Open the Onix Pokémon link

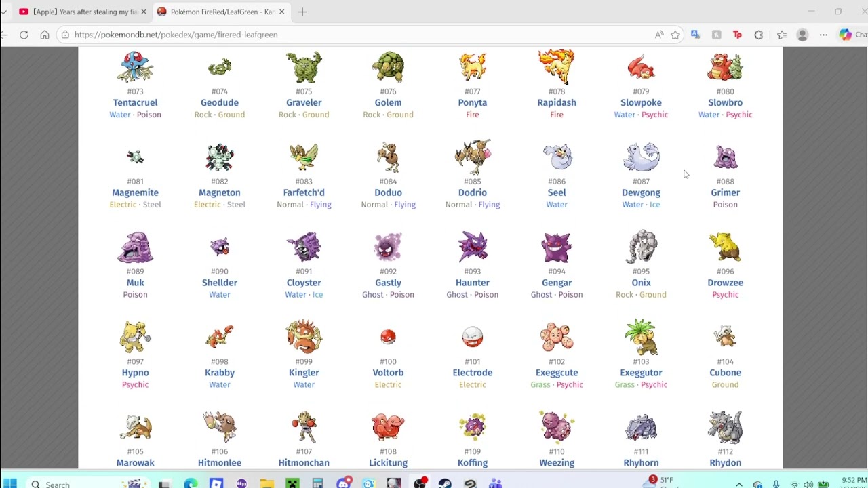coord(641,283)
